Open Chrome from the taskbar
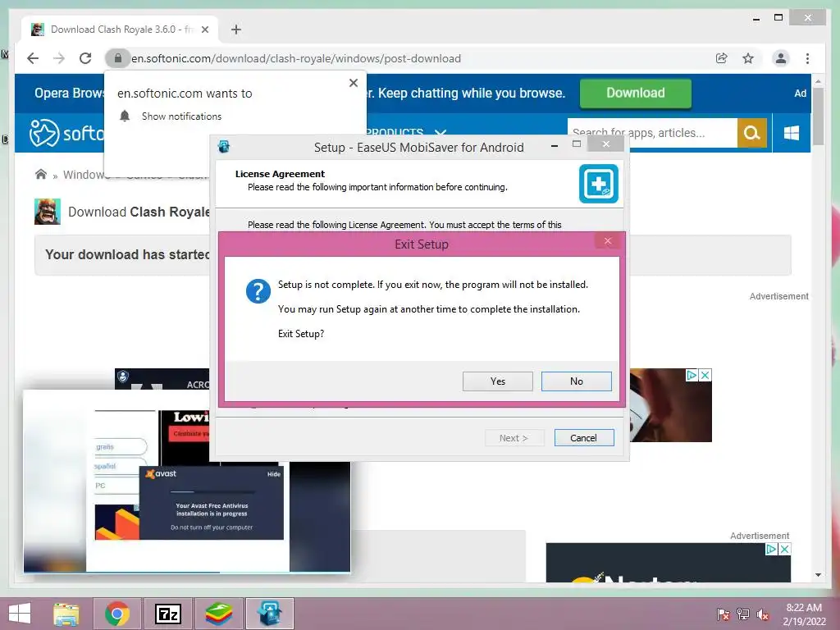Screen dimensions: 840x630 [x=116, y=614]
